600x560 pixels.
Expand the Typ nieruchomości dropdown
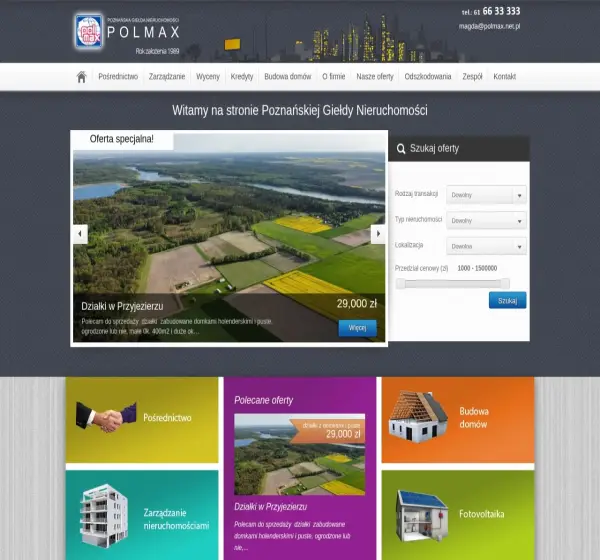point(486,220)
